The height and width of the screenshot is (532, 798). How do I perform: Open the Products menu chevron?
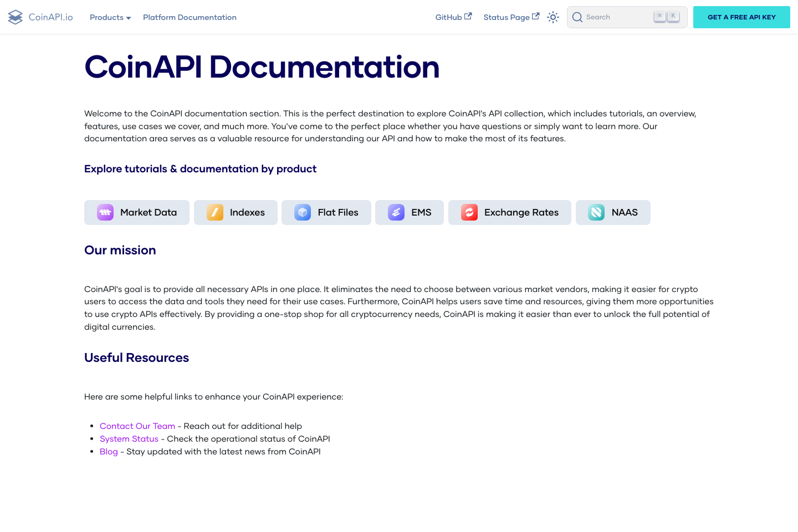pos(129,18)
